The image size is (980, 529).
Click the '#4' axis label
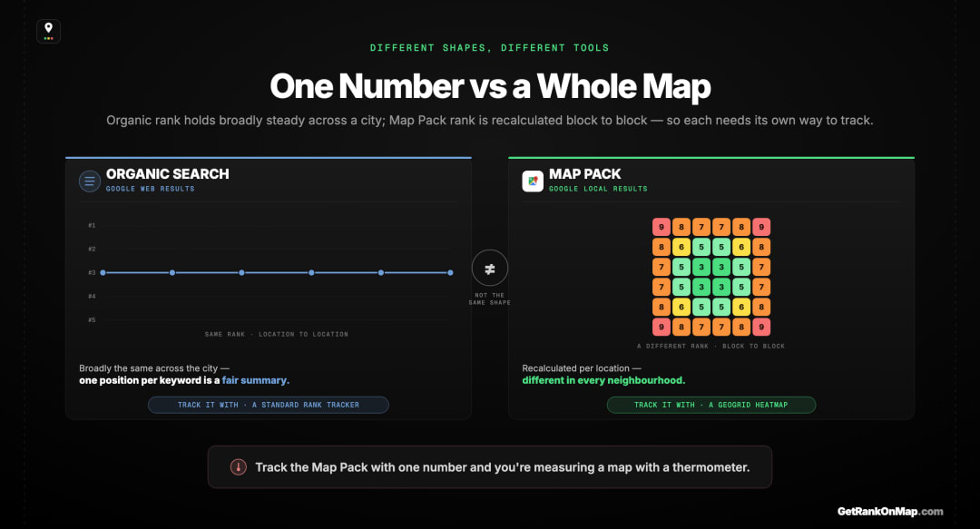click(92, 297)
